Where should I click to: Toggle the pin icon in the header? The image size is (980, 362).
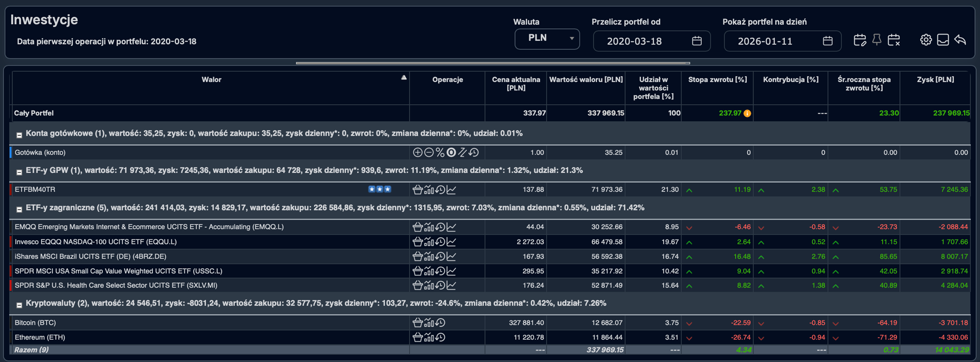coord(877,40)
